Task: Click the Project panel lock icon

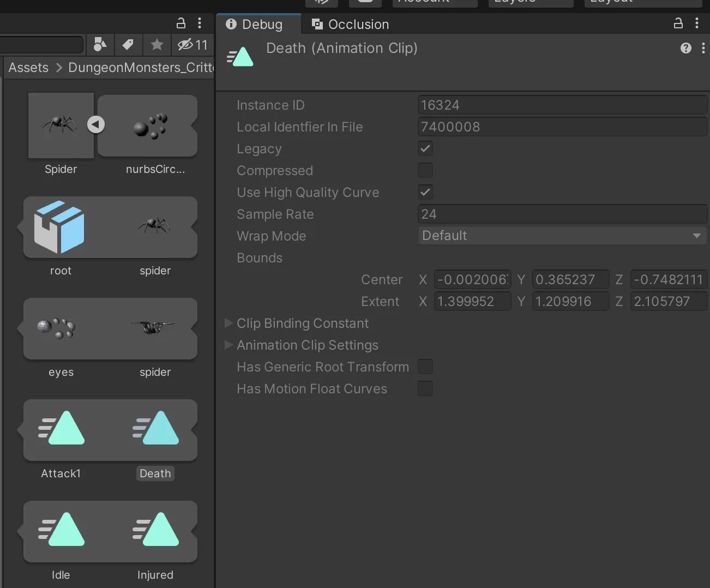Action: click(x=181, y=23)
